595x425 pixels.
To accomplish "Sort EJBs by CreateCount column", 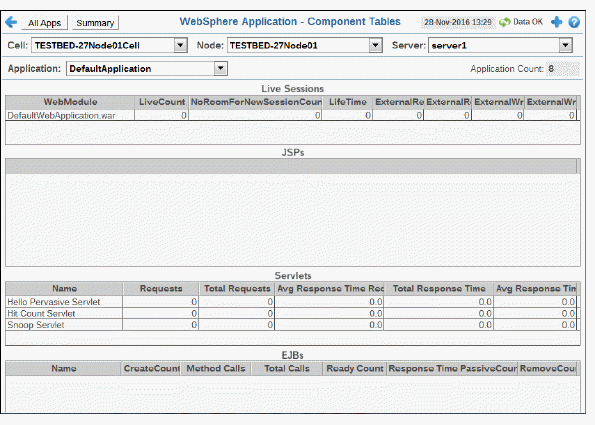I will [151, 368].
